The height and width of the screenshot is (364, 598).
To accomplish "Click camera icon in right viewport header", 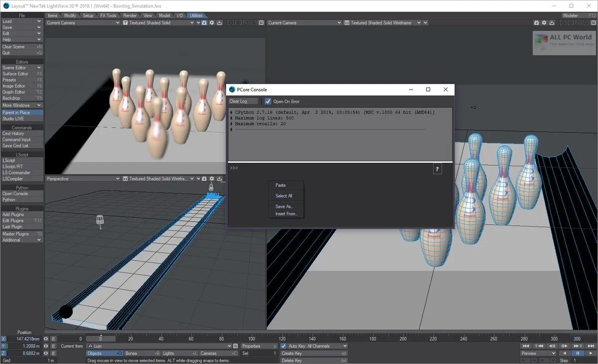I will click(x=536, y=23).
